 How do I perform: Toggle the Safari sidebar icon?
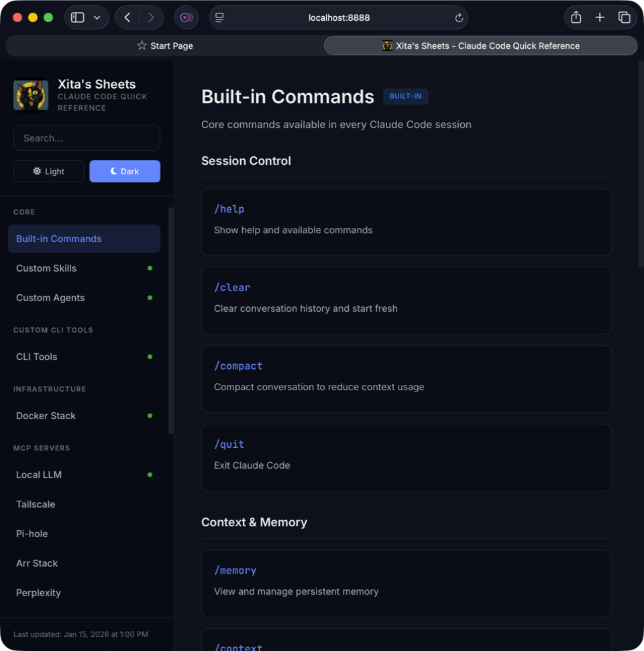click(x=78, y=17)
